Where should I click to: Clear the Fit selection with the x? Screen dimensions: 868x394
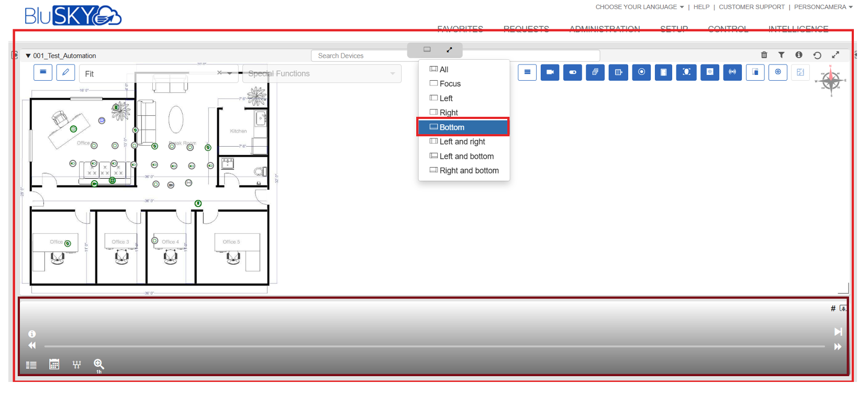219,73
